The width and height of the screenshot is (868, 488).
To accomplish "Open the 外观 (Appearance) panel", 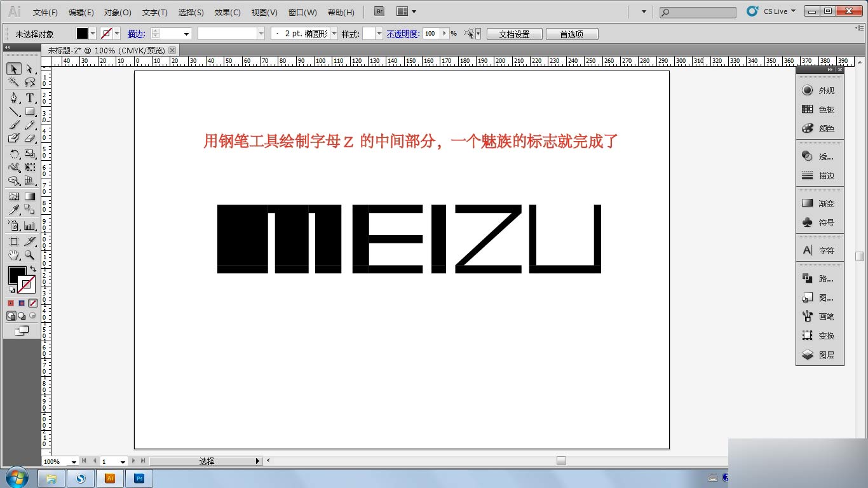I will (820, 91).
